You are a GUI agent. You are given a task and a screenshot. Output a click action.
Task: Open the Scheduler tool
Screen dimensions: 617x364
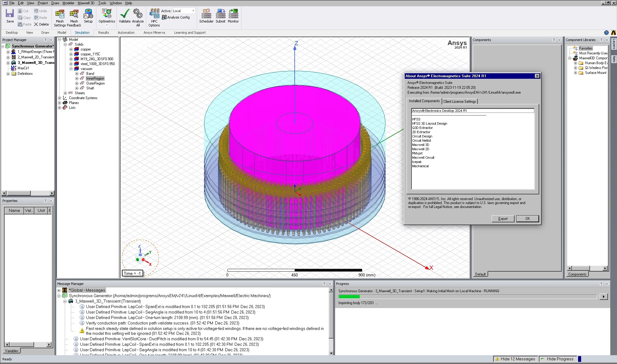tap(206, 14)
